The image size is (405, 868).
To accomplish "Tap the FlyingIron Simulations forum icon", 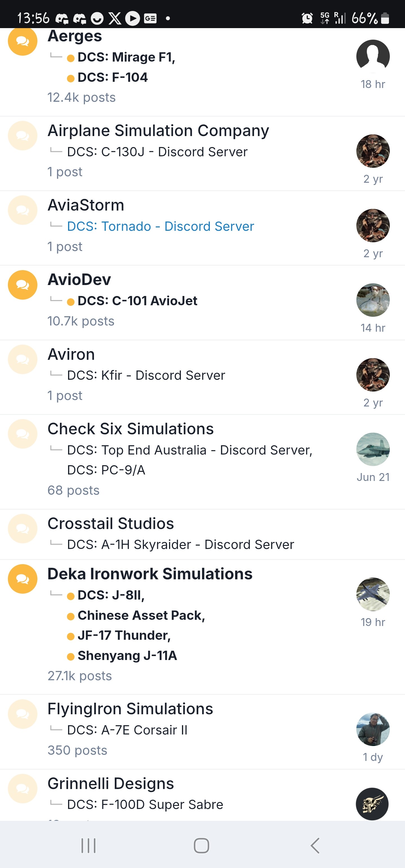I will [22, 714].
